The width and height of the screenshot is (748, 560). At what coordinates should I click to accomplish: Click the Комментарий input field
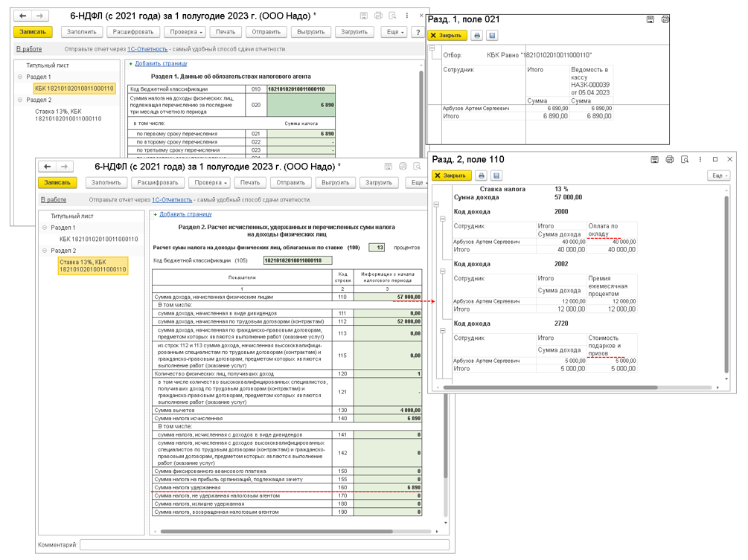(263, 545)
